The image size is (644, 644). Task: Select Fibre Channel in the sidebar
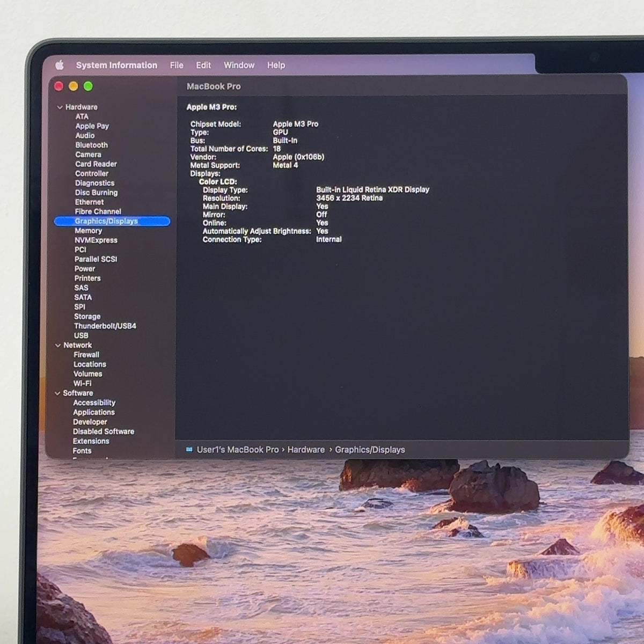[x=98, y=211]
